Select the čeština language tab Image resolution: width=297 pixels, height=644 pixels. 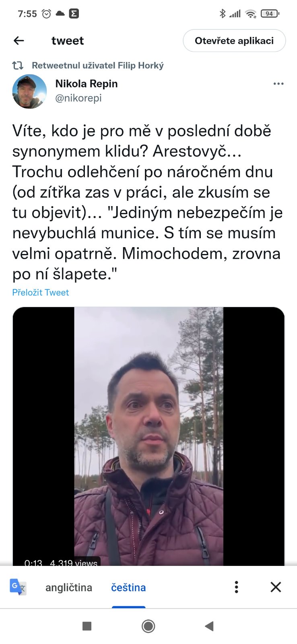coord(128,588)
